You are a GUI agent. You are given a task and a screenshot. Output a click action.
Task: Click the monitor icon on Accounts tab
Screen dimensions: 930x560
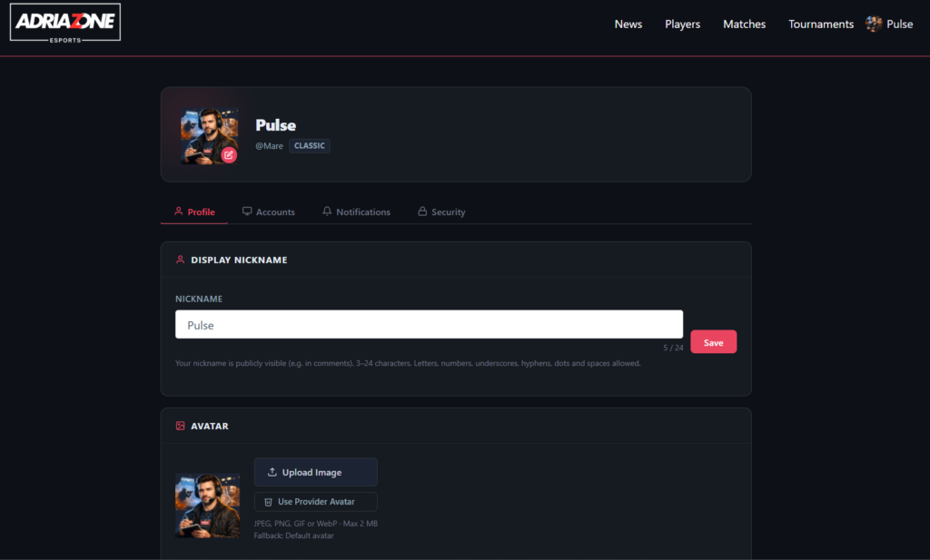247,211
